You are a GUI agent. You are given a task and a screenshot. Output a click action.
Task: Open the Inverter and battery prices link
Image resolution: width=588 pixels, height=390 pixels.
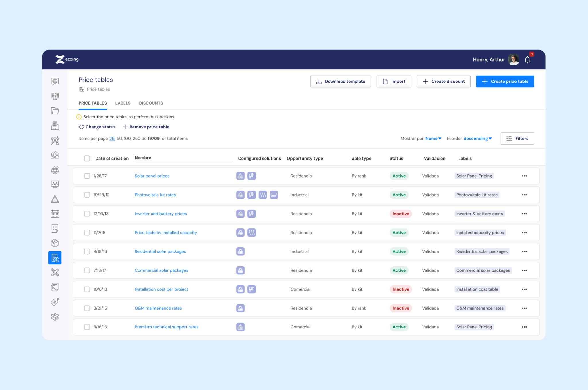tap(160, 214)
